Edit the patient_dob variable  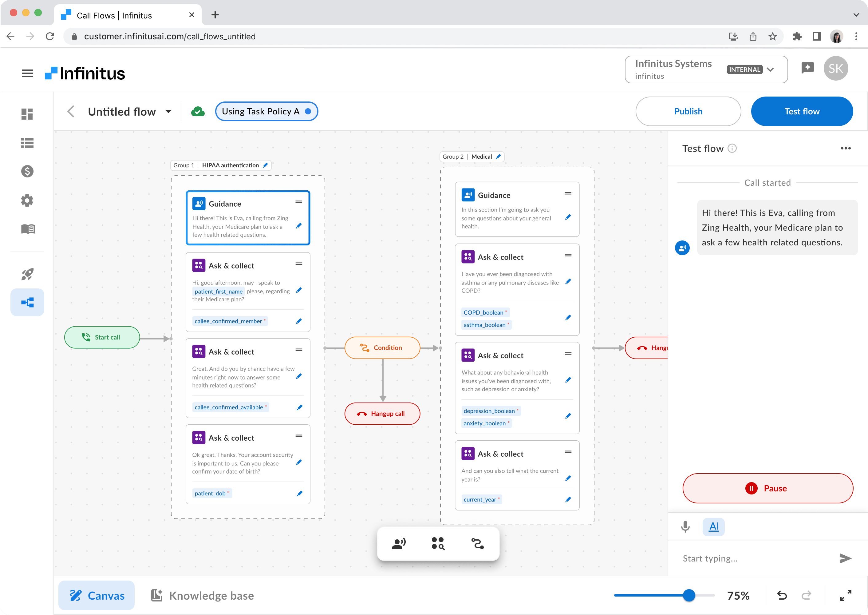(x=299, y=494)
